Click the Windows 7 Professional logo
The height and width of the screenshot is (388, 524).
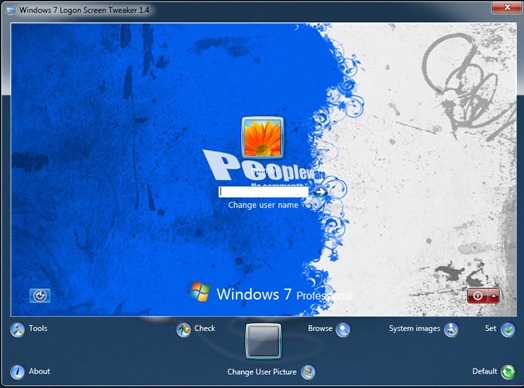(271, 293)
